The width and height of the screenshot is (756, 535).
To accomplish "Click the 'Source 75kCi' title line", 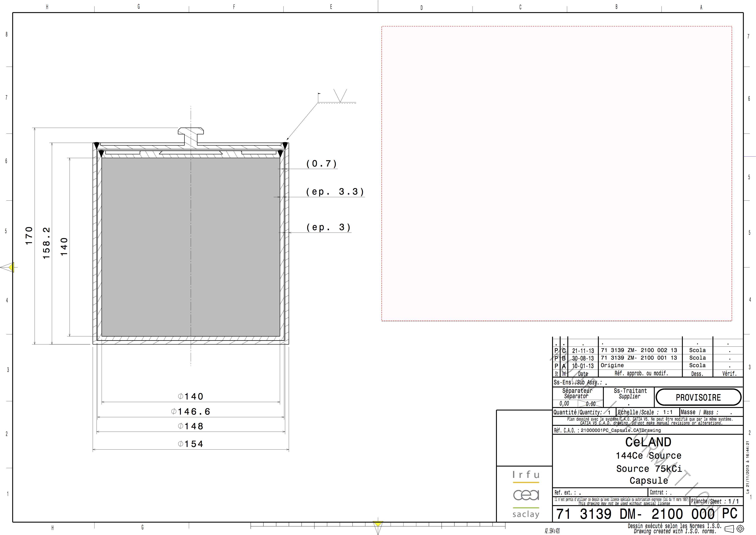I will click(649, 469).
